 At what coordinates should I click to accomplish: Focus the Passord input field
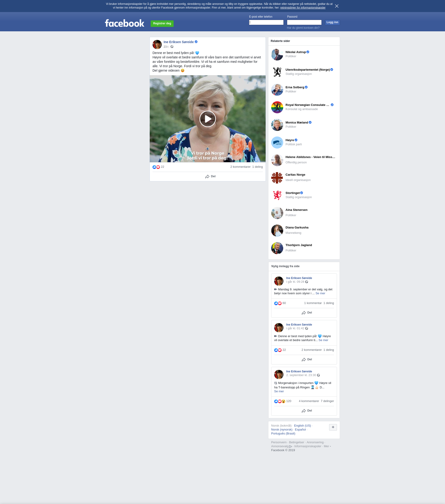[x=304, y=22]
